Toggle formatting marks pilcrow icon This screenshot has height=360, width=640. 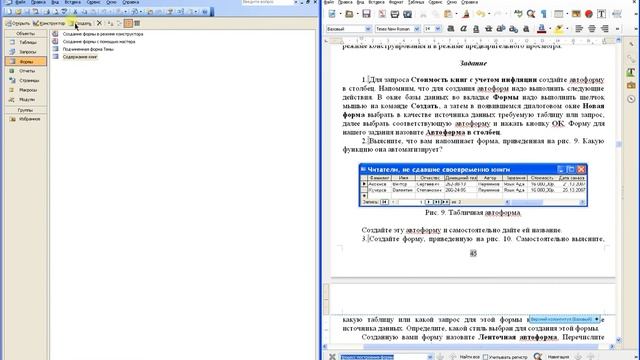[x=543, y=14]
